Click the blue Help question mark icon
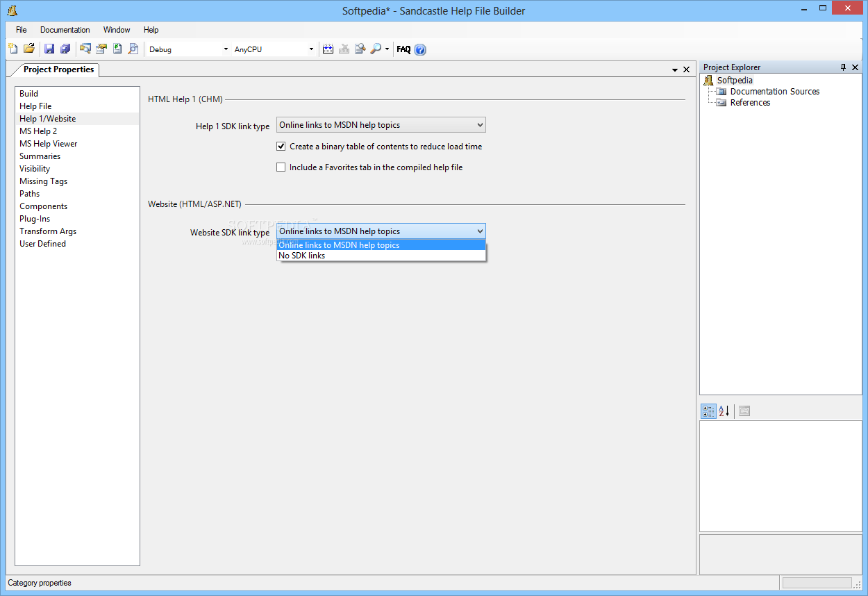The height and width of the screenshot is (596, 868). [420, 49]
